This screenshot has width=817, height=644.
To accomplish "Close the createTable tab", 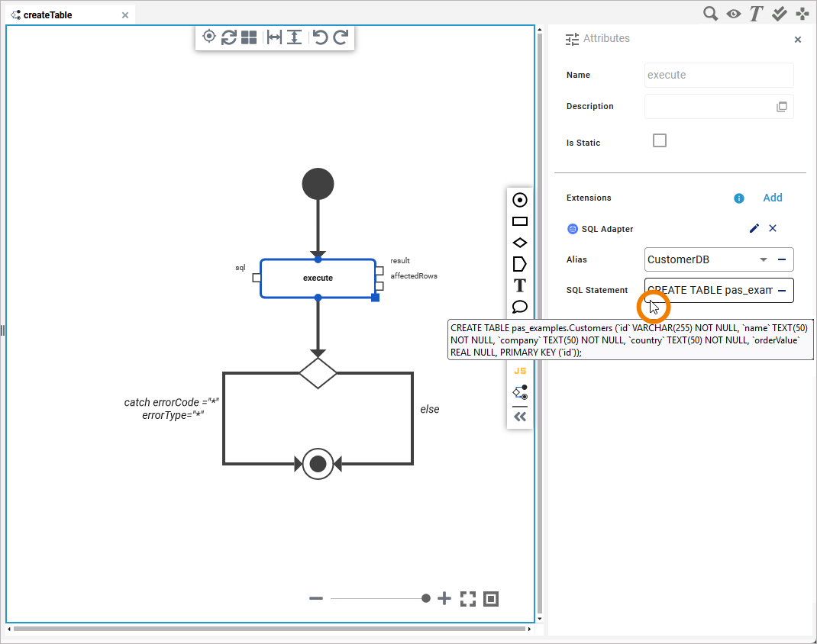I will click(x=125, y=14).
